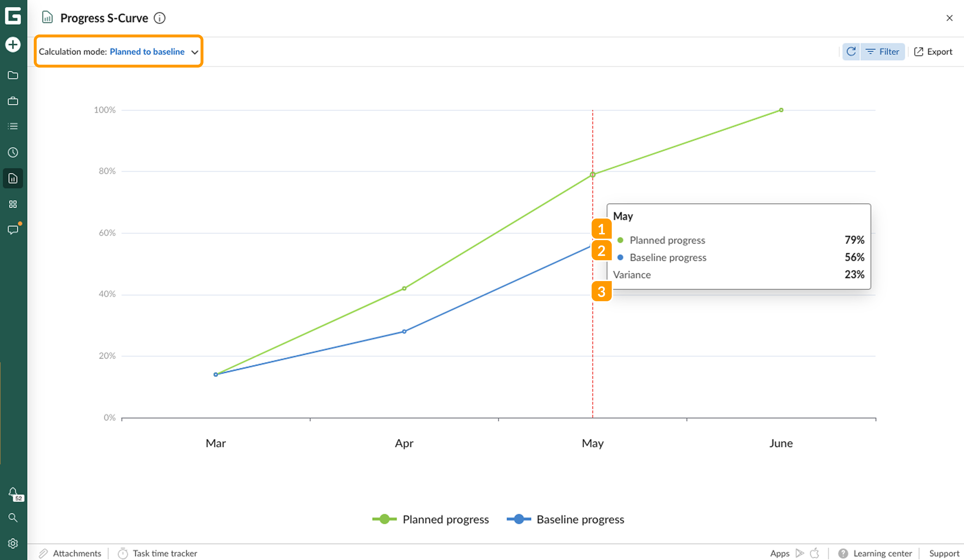
Task: Click the GanttPRO logo icon
Action: click(x=13, y=17)
